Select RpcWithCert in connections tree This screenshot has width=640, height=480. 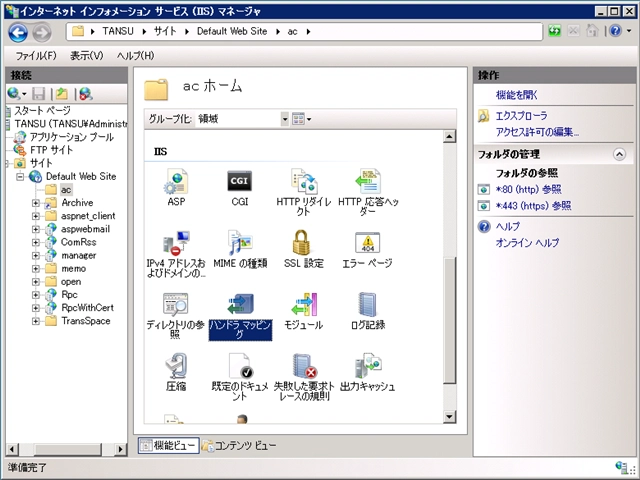[x=87, y=308]
